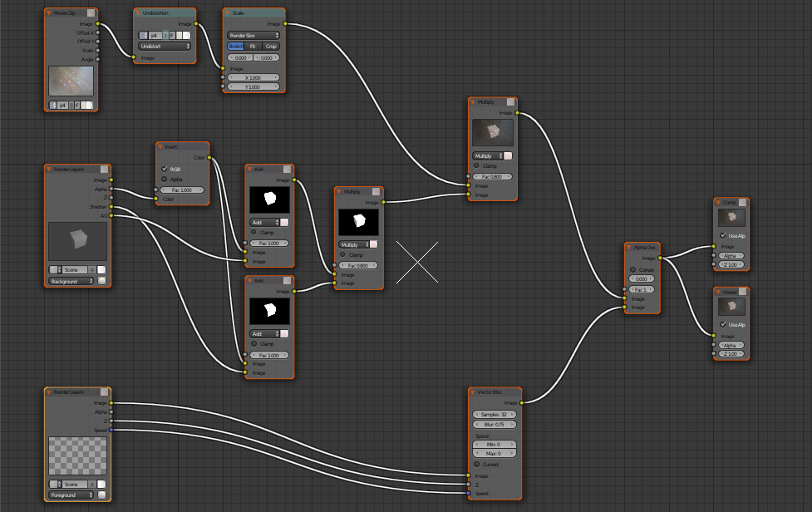812x512 pixels.
Task: Click the F fake-user button in Undistortion node
Action: click(172, 35)
